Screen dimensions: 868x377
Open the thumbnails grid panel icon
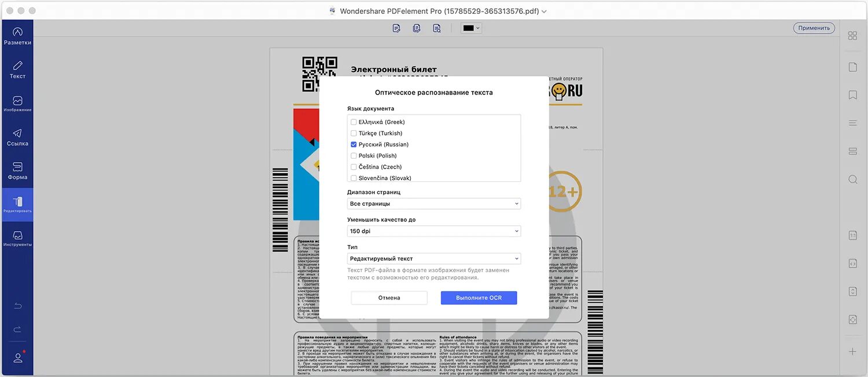coord(852,35)
